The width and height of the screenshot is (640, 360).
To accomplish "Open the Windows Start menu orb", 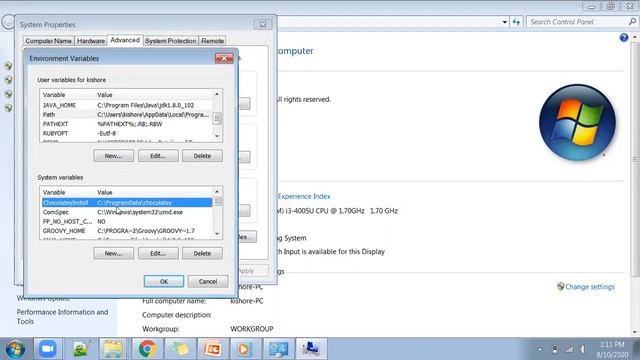I will click(x=15, y=349).
